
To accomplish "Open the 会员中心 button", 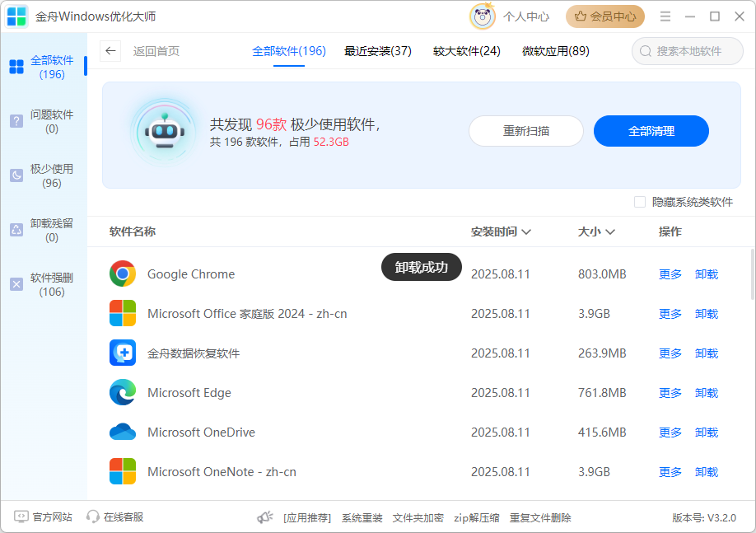I will coord(605,16).
